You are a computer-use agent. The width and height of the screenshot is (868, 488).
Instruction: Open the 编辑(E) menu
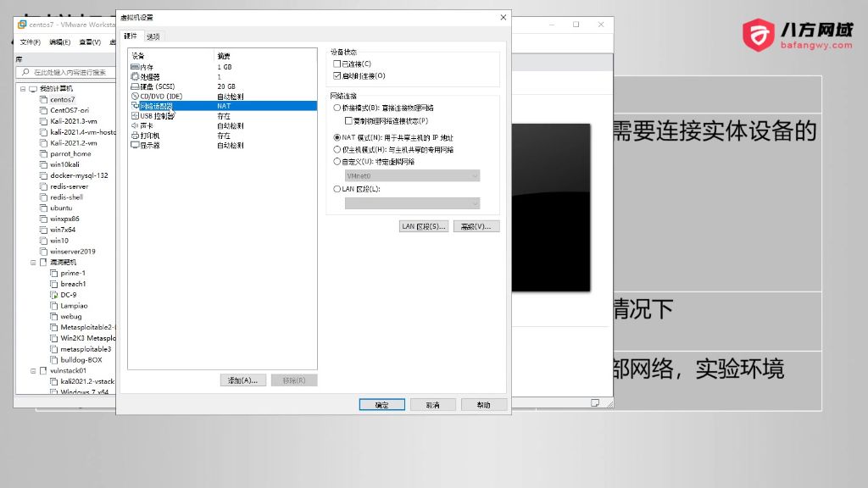(x=60, y=42)
